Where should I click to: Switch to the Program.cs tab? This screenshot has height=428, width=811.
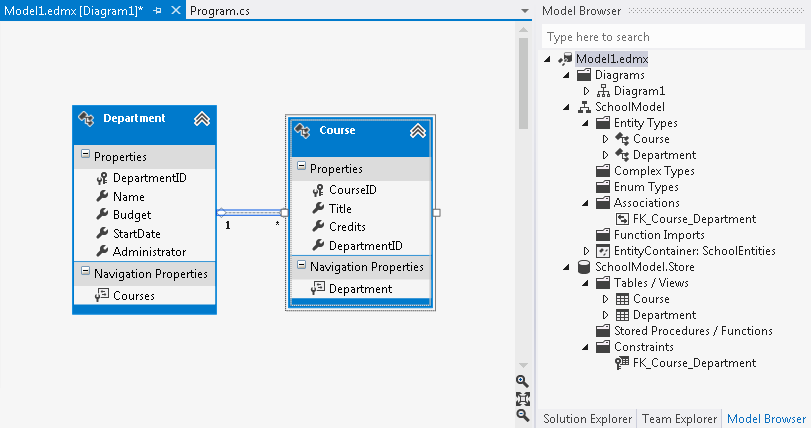tap(220, 11)
